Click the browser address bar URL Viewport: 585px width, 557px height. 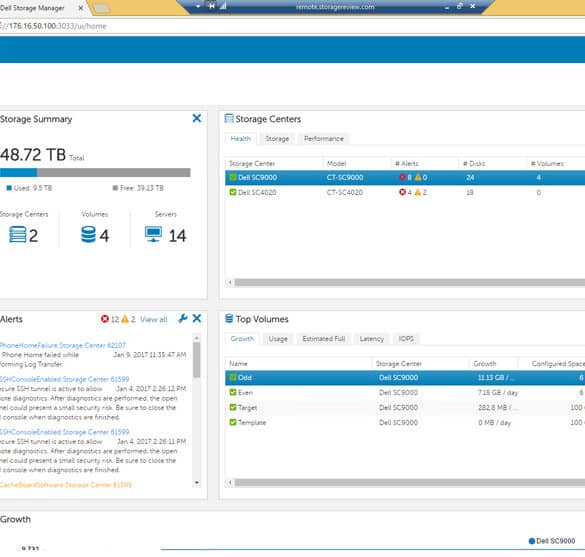point(53,26)
